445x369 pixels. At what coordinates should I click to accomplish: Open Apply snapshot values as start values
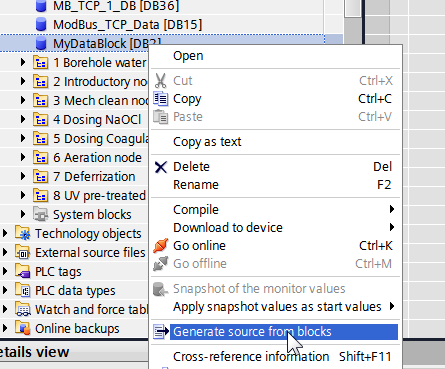275,307
